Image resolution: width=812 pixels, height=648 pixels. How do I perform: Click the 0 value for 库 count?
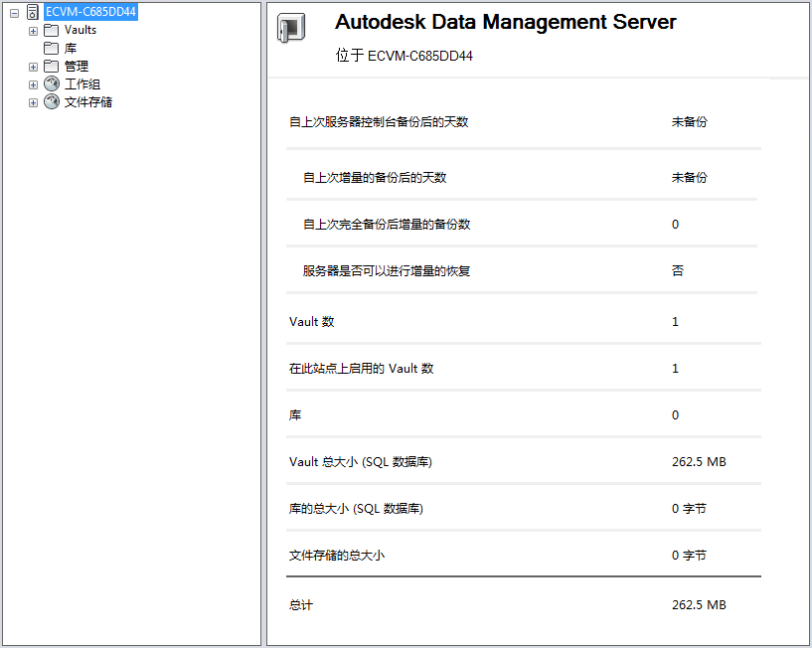[x=675, y=414]
